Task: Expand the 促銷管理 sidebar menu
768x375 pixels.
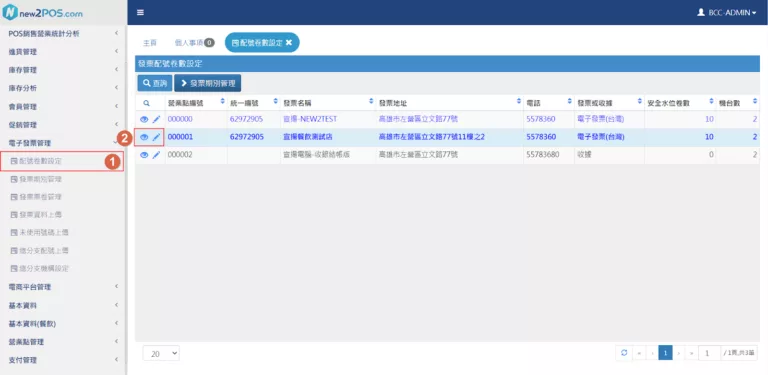Action: pos(63,125)
